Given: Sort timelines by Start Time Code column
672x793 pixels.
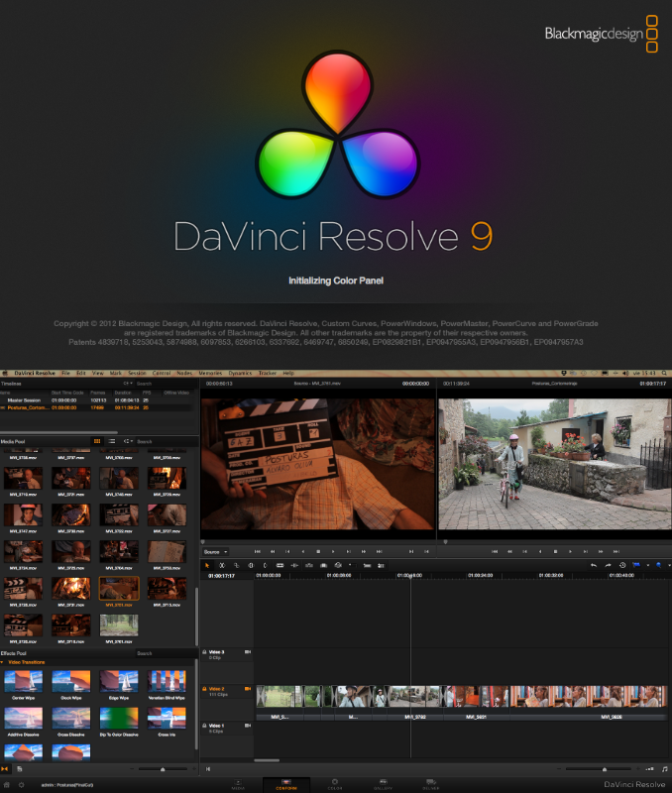Looking at the screenshot, I should tap(67, 393).
